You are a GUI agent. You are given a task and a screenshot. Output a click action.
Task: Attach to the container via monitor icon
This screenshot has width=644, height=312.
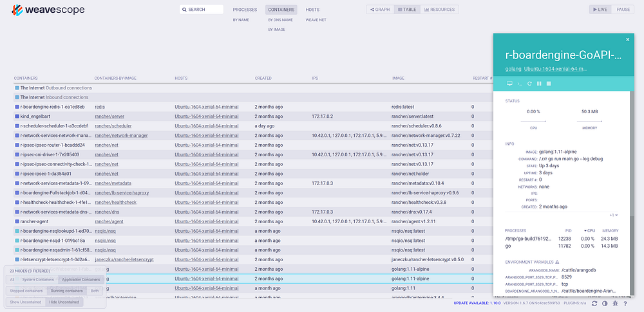pyautogui.click(x=509, y=84)
